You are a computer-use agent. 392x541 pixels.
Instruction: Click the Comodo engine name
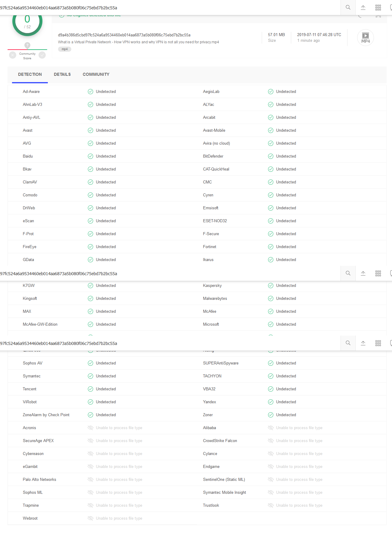[30, 195]
